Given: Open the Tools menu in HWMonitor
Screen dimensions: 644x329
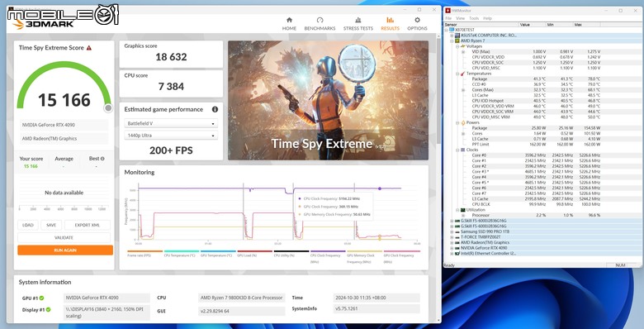Looking at the screenshot, I should point(474,18).
